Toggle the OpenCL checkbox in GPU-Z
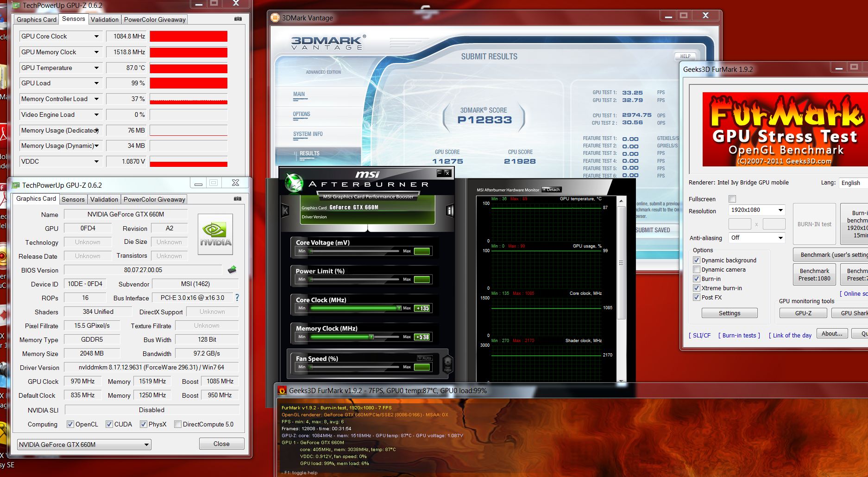The height and width of the screenshot is (477, 868). [x=70, y=424]
